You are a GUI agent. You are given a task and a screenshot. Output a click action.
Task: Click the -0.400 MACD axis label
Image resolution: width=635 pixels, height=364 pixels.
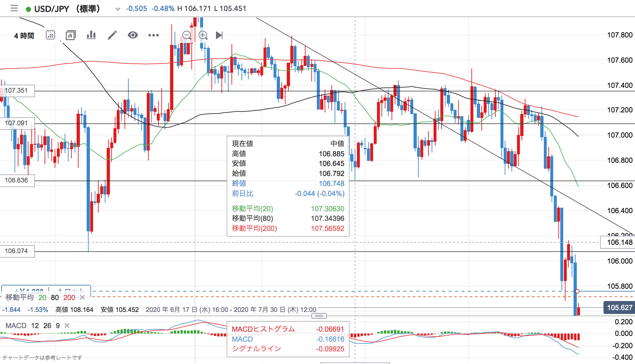(622, 357)
